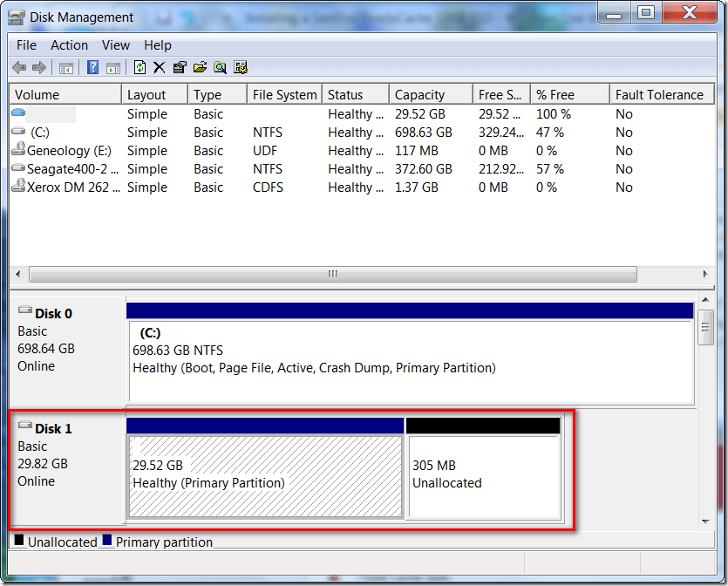This screenshot has width=728, height=586.
Task: Click the green Refresh icon in toolbar
Action: [139, 67]
